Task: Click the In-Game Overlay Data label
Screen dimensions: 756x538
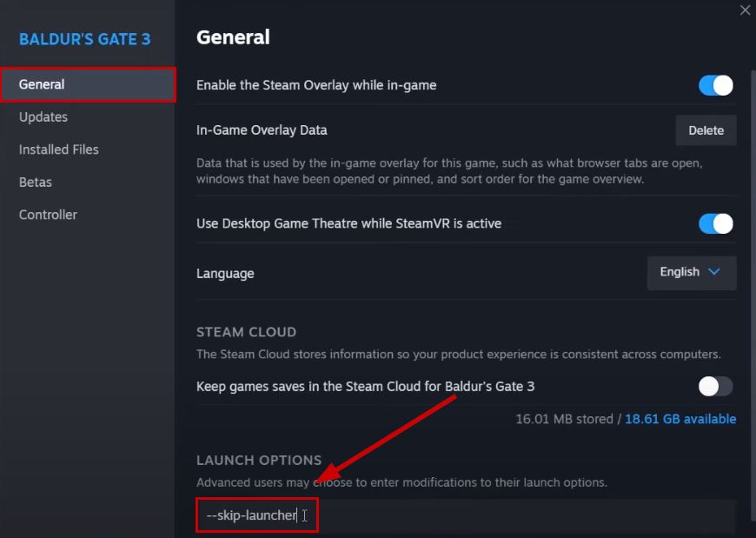Action: (x=262, y=130)
